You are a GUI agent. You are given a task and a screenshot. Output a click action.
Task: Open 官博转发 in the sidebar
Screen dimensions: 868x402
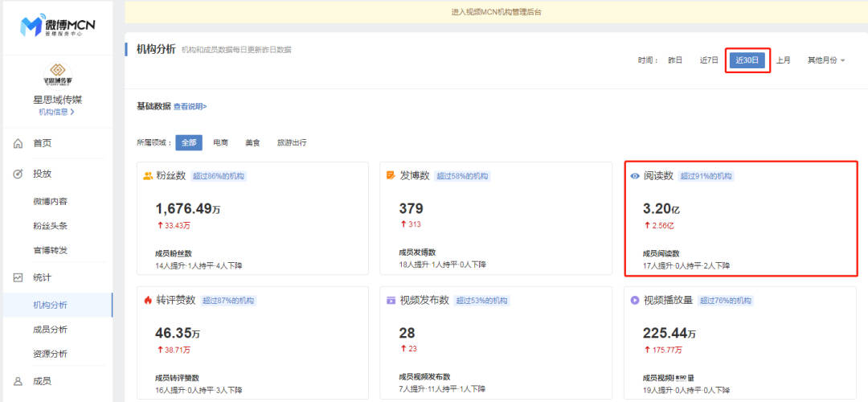(51, 250)
